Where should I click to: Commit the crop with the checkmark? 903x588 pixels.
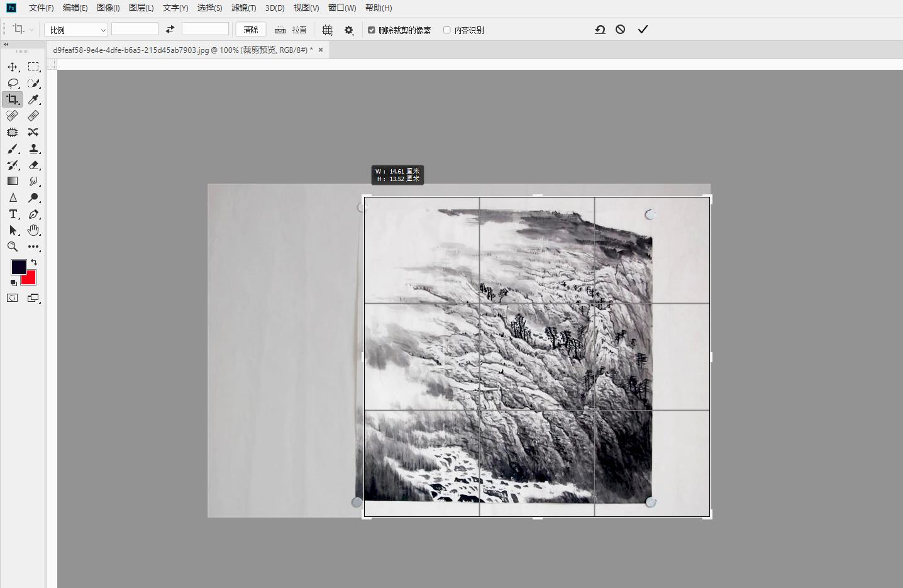click(643, 30)
